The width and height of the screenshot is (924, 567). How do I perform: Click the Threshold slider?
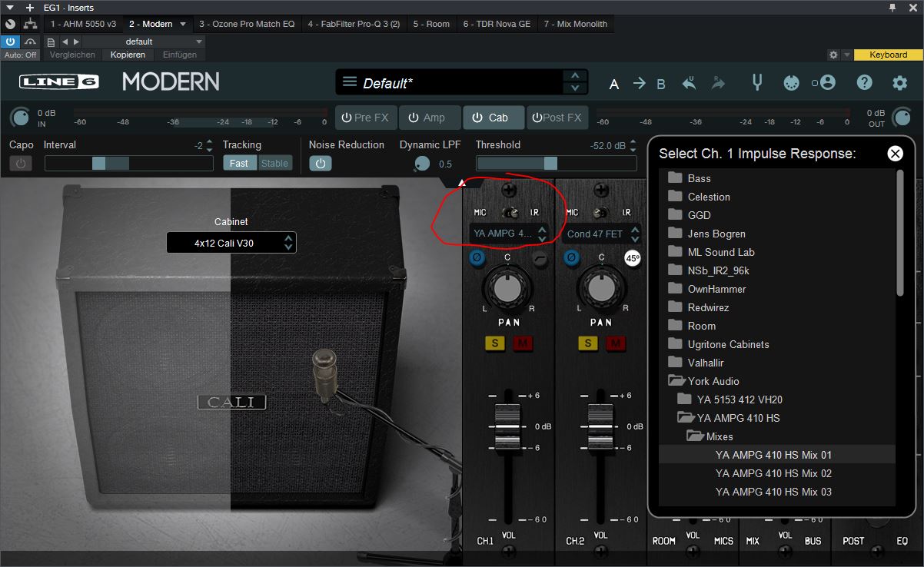coord(556,163)
